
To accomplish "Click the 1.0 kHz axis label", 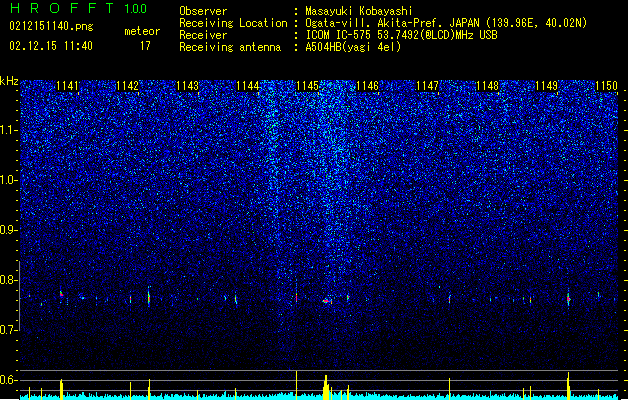I will (9, 180).
